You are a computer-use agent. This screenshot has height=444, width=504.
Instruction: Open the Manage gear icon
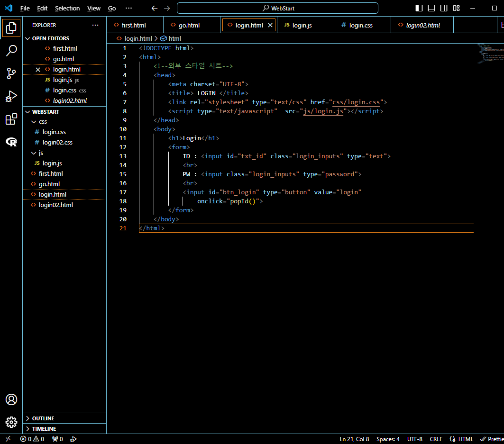click(x=11, y=422)
